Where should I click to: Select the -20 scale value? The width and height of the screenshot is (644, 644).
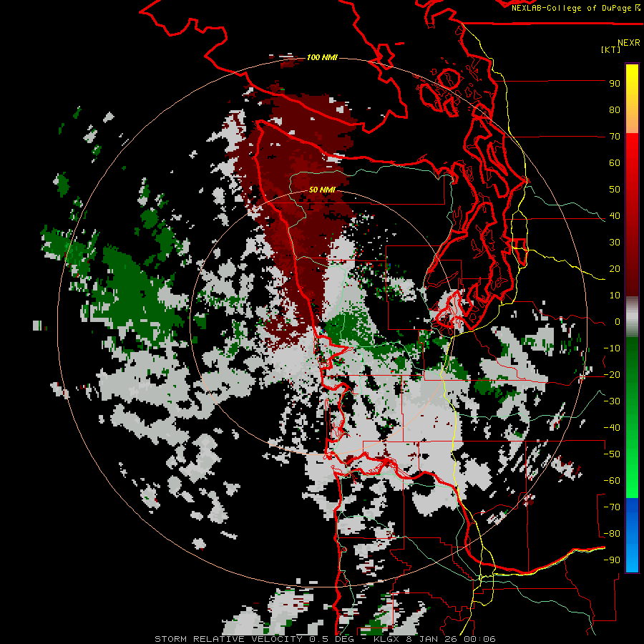coord(612,375)
